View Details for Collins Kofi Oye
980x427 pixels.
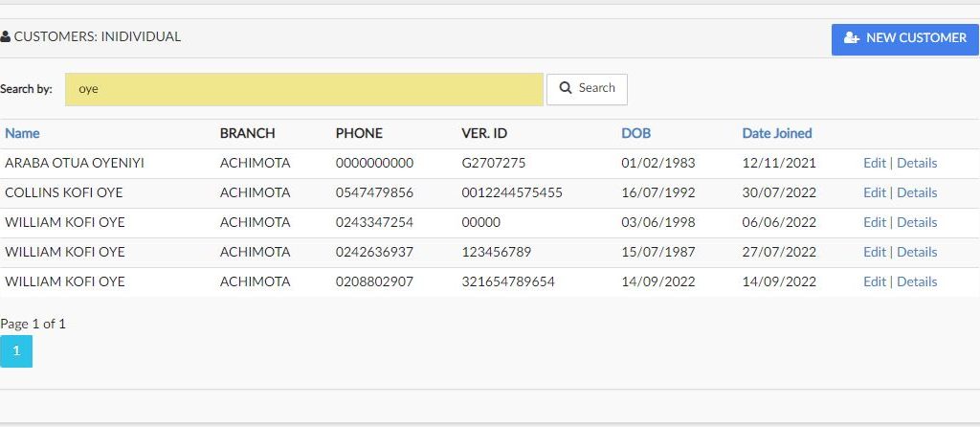[x=916, y=193]
